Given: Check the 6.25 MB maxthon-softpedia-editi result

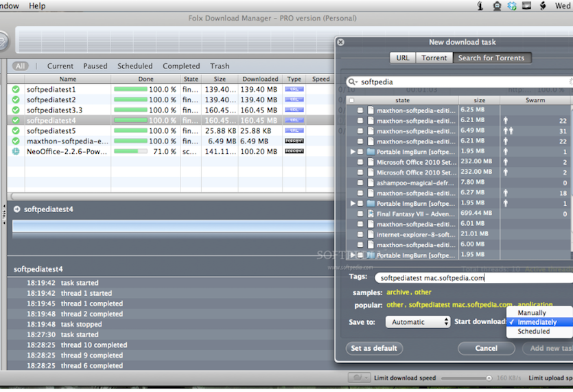Looking at the screenshot, I should 360,110.
